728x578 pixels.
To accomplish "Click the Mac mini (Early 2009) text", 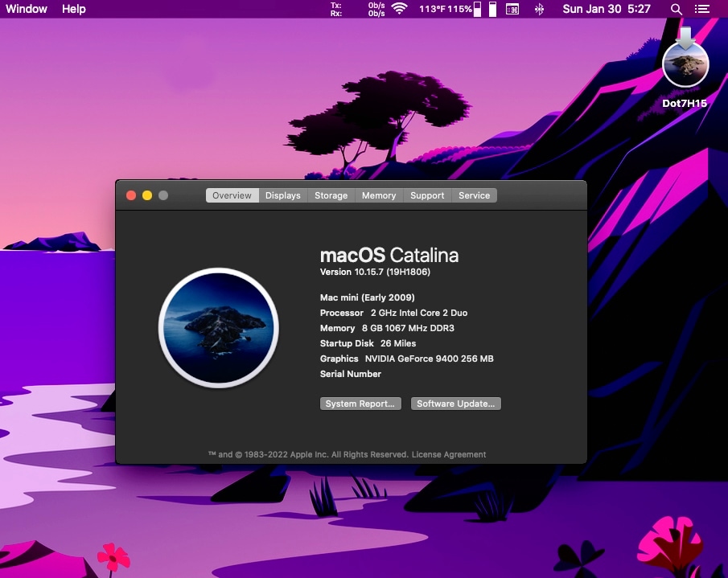I will coord(368,297).
